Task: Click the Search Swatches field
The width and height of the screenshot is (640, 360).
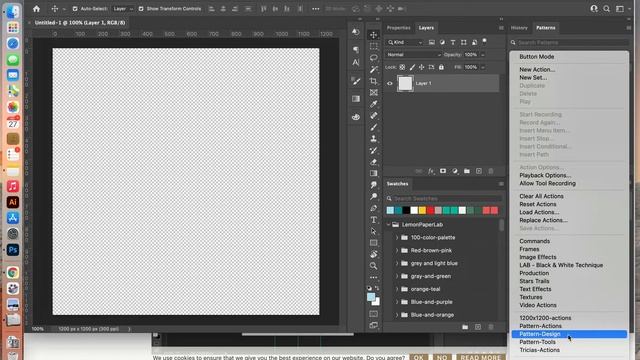Action: tap(445, 199)
